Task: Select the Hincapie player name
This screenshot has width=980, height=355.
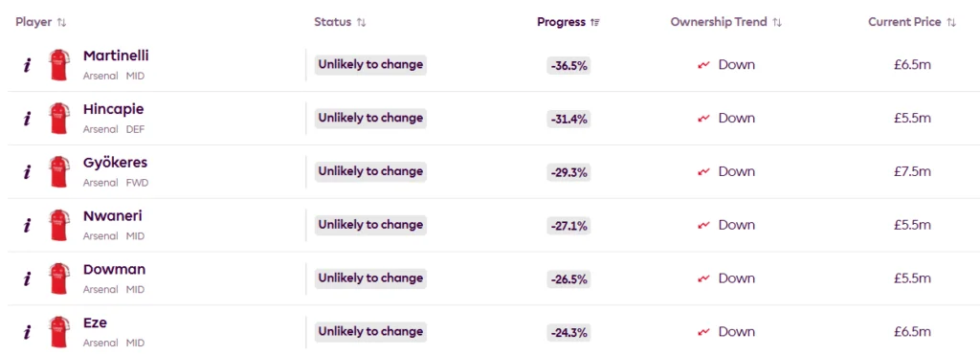Action: (113, 109)
